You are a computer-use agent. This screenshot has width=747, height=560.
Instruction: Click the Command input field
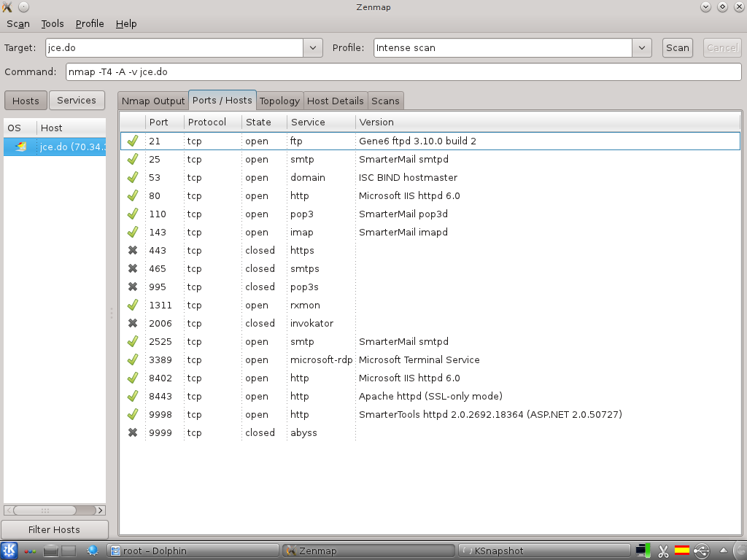click(x=403, y=72)
